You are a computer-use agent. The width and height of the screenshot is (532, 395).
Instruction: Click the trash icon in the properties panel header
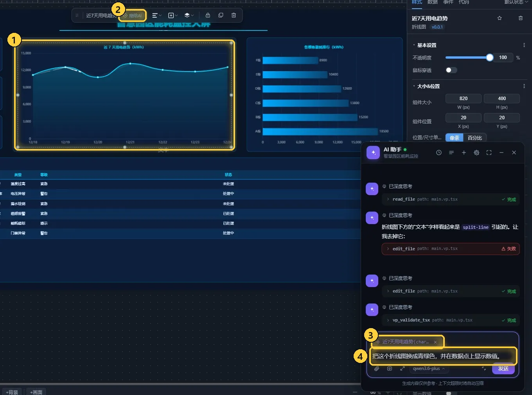521,18
